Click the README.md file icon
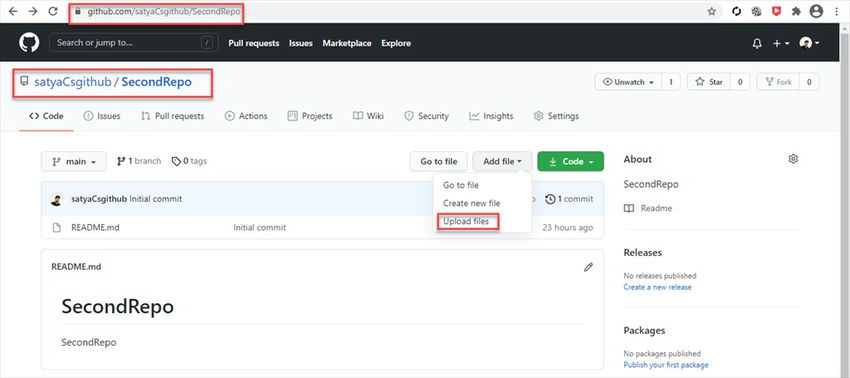Image resolution: width=850 pixels, height=378 pixels. coord(56,228)
